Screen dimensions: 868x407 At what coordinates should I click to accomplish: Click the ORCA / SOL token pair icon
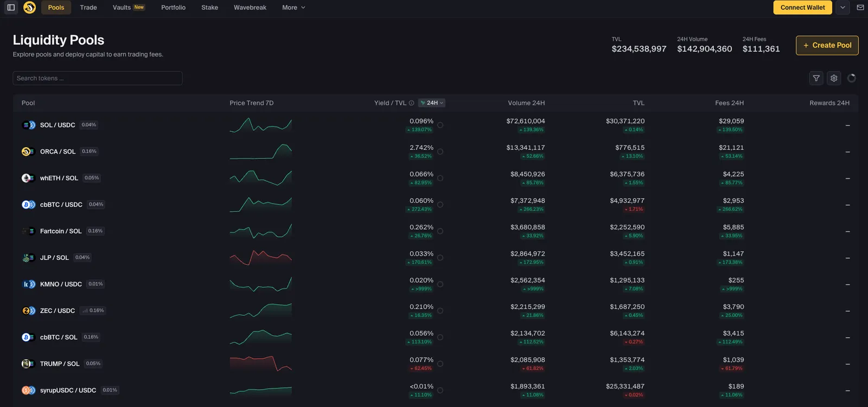[x=29, y=151]
